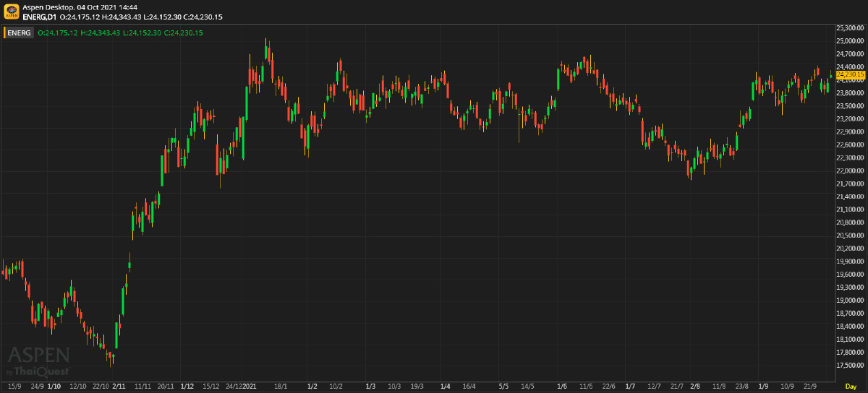Click the 20,800.00 price axis label
Screen dimensions: 868x393
click(851, 223)
